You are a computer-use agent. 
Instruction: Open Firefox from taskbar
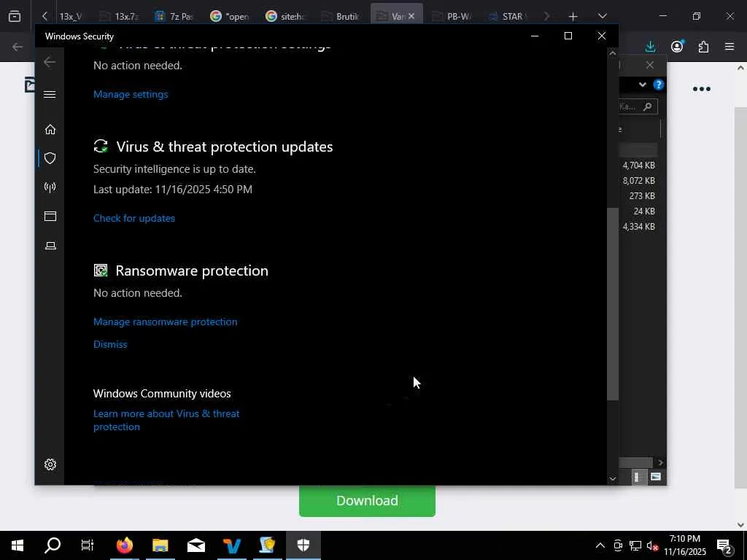coord(125,545)
